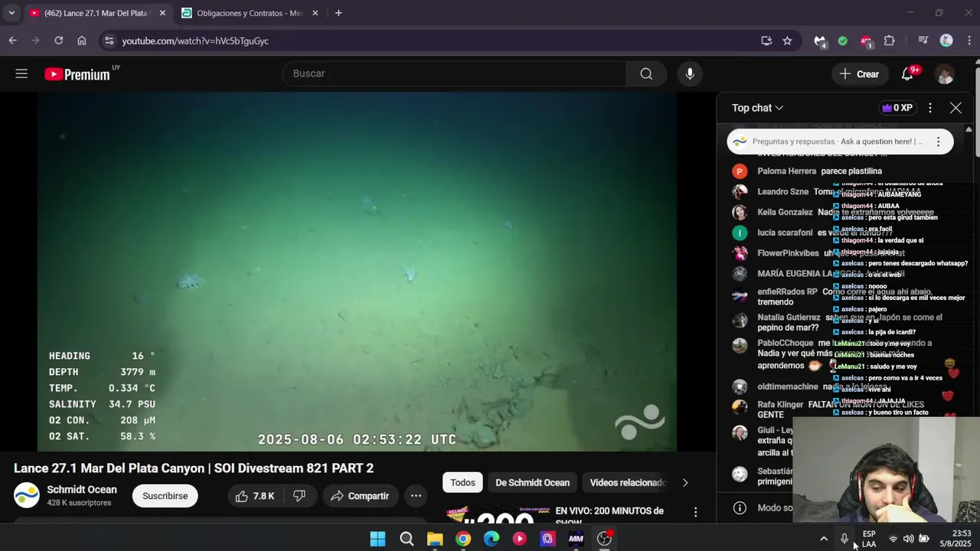Bookmark this page with star icon
The height and width of the screenshot is (551, 980).
[787, 41]
